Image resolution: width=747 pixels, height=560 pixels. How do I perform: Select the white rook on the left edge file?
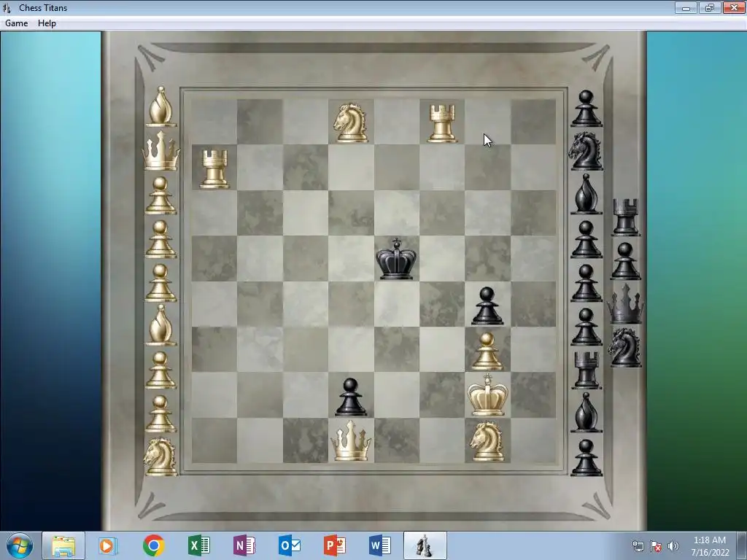(x=214, y=168)
